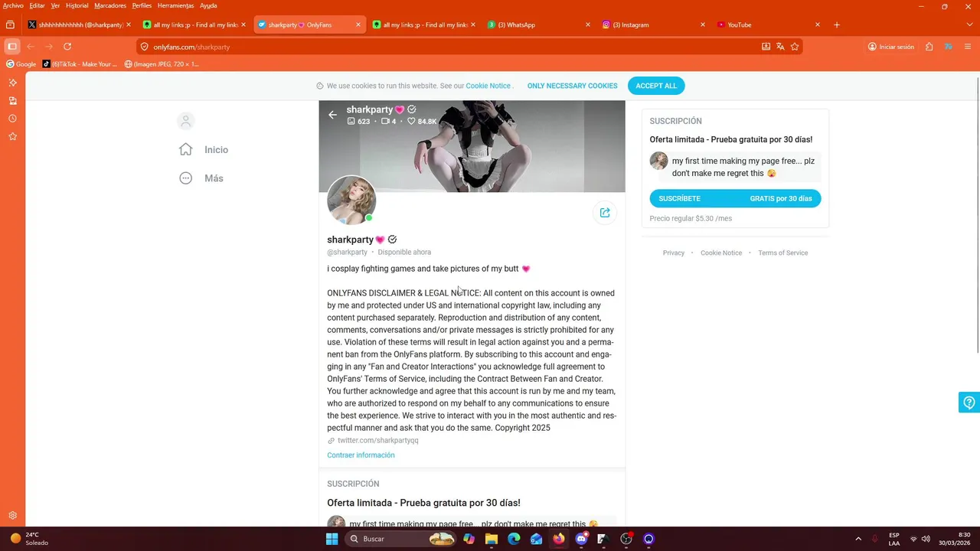Open the tab list icon left of tabs
The width and height of the screenshot is (980, 551).
[x=10, y=24]
